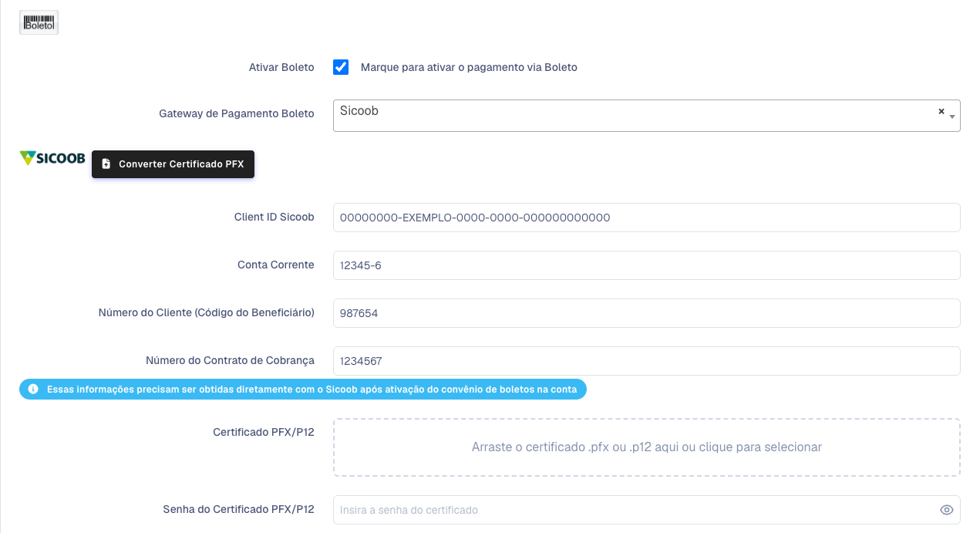
Task: Focus the Senha do Certificado password field
Action: (x=646, y=510)
